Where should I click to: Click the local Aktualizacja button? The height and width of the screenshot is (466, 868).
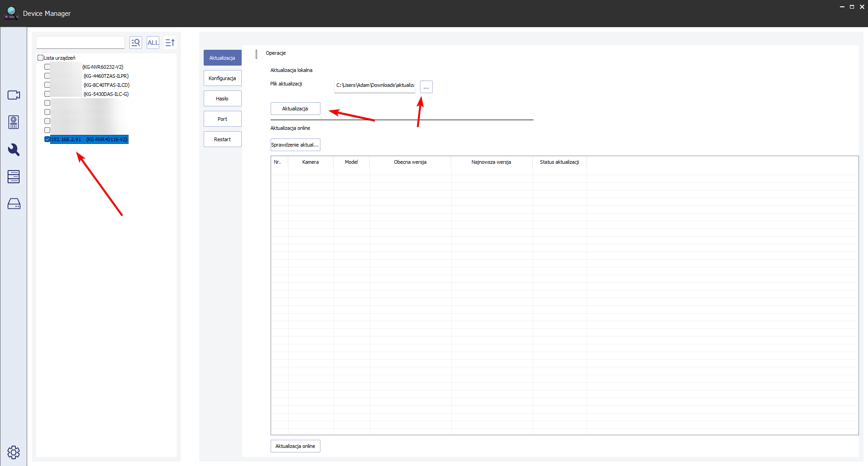pos(295,109)
